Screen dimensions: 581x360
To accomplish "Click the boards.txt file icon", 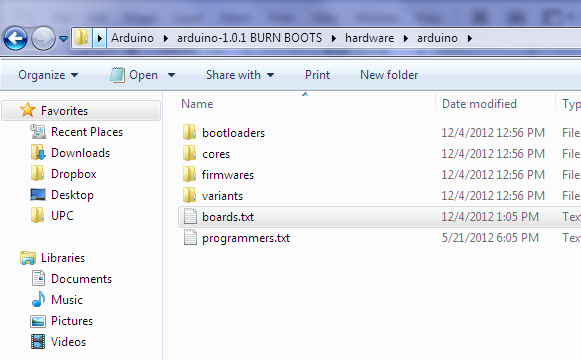I will coord(190,216).
